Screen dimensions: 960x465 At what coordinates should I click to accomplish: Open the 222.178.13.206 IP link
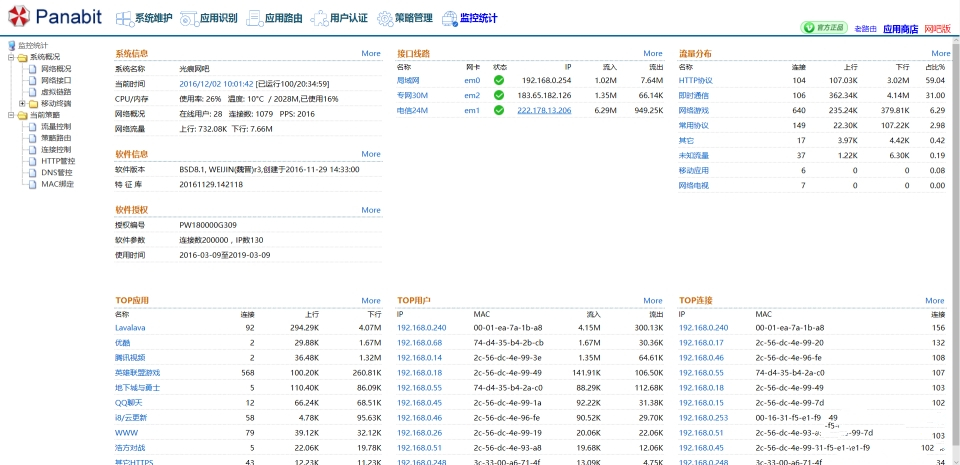[x=544, y=110]
